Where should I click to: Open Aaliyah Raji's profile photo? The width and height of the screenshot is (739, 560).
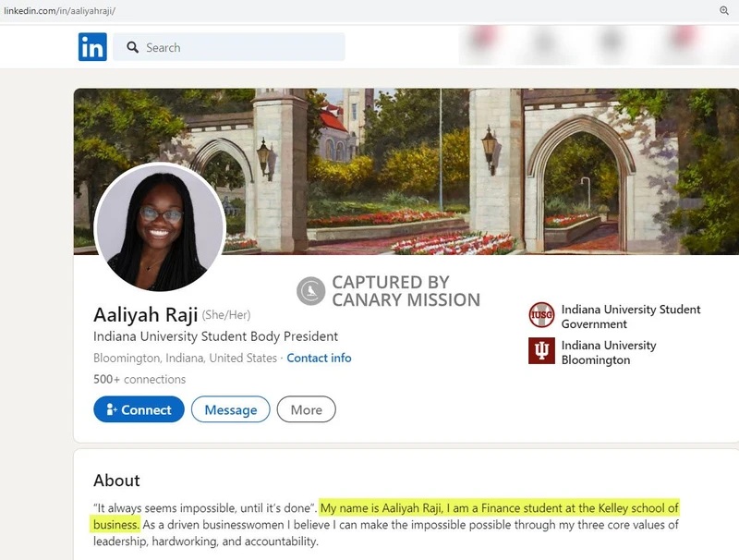point(159,228)
